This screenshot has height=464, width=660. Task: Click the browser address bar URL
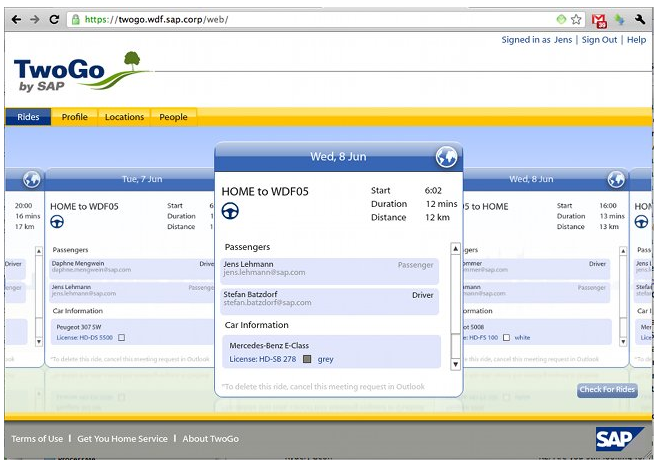tap(157, 19)
